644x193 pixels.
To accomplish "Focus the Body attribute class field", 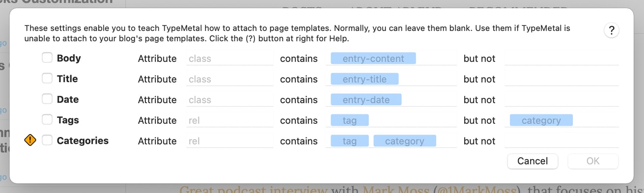I will pos(229,58).
